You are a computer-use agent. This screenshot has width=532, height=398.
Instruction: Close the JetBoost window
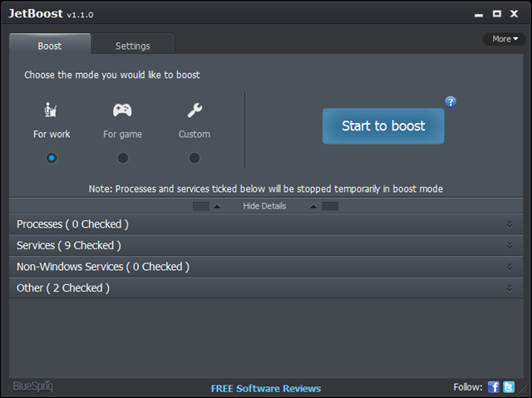pyautogui.click(x=514, y=13)
